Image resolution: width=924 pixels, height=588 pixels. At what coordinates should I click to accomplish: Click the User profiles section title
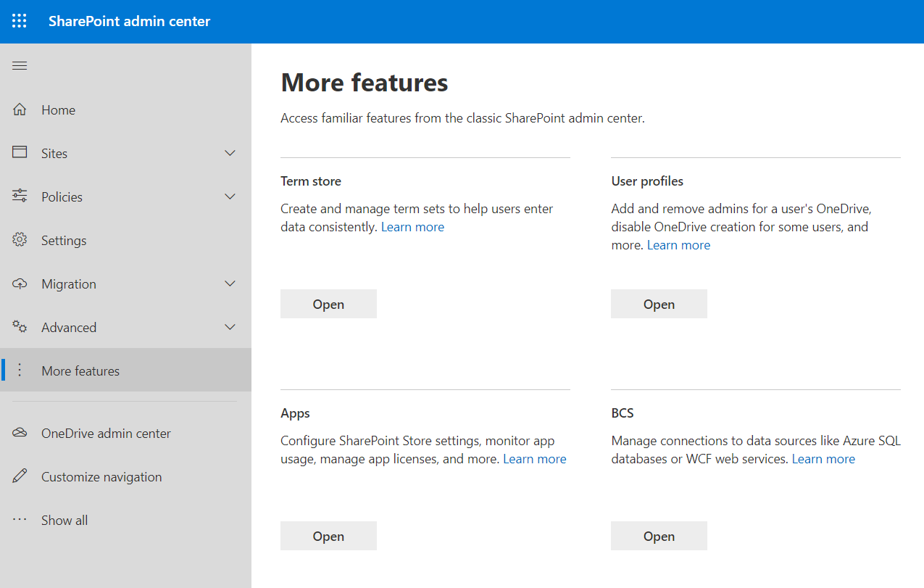[x=647, y=181]
